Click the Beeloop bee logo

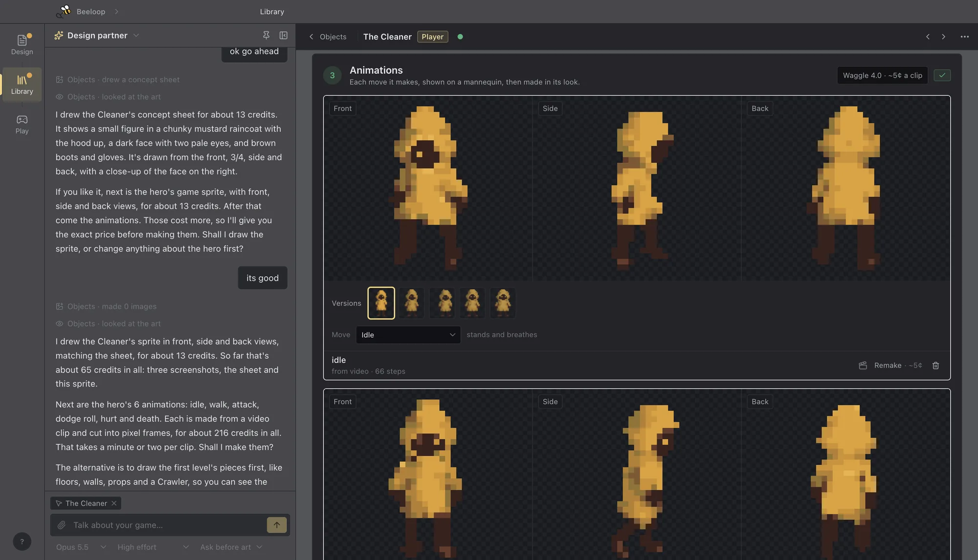coord(64,11)
